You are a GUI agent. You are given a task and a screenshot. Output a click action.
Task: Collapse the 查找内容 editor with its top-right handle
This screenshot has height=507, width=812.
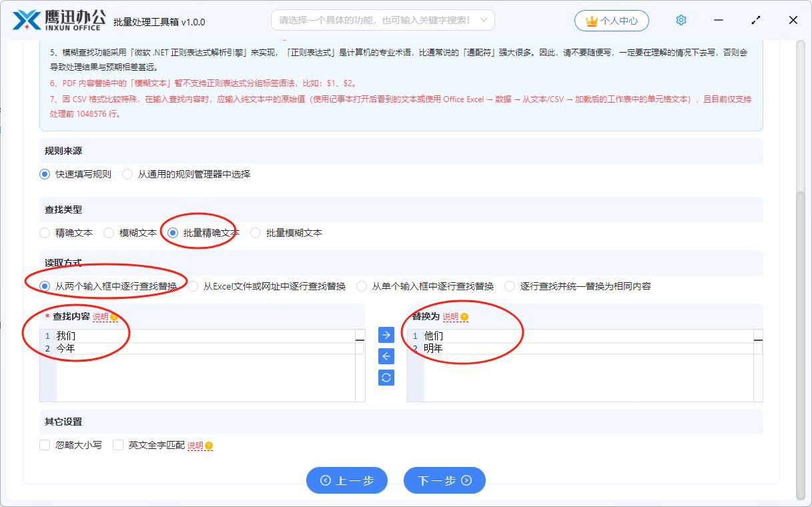[x=360, y=339]
